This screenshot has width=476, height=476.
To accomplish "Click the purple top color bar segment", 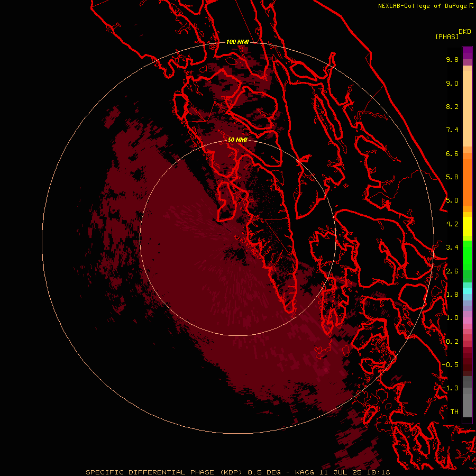I will point(467,53).
